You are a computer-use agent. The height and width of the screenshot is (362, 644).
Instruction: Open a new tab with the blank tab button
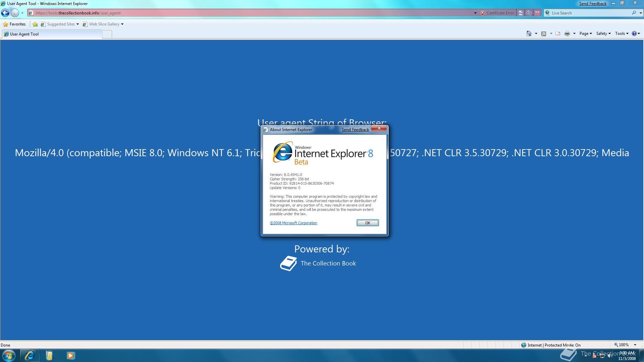pos(107,34)
